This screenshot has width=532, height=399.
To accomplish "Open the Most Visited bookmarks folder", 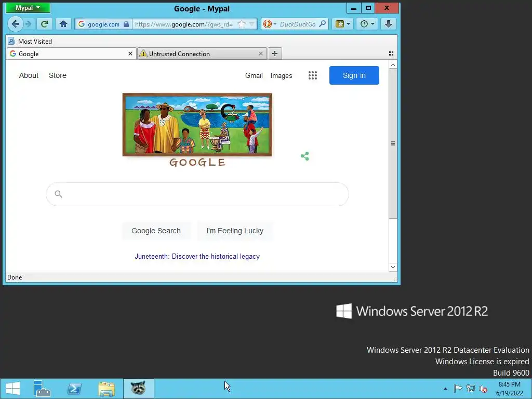I will pyautogui.click(x=30, y=42).
